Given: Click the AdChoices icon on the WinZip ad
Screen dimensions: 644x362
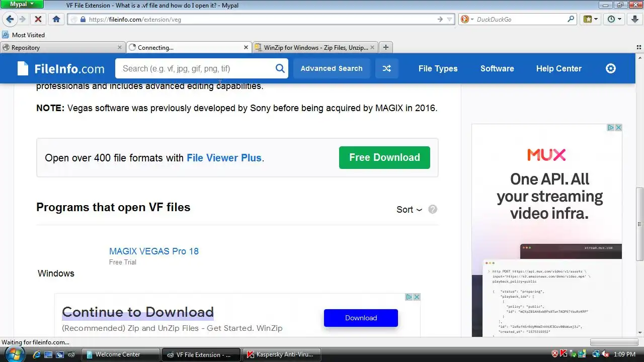Looking at the screenshot, I should (410, 297).
